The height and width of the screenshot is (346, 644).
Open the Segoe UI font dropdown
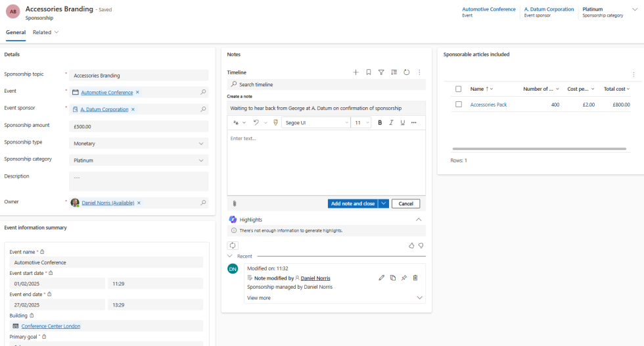pos(315,122)
